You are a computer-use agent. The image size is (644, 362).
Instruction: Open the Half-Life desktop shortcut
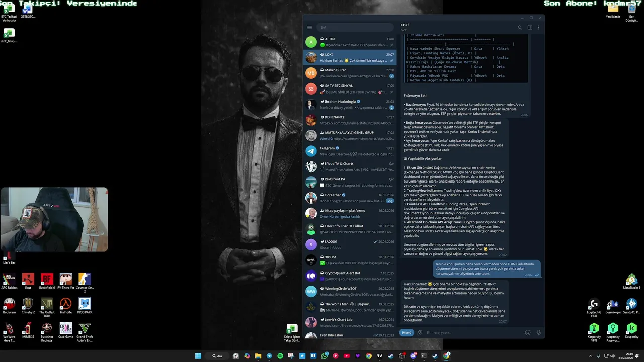coord(66,306)
